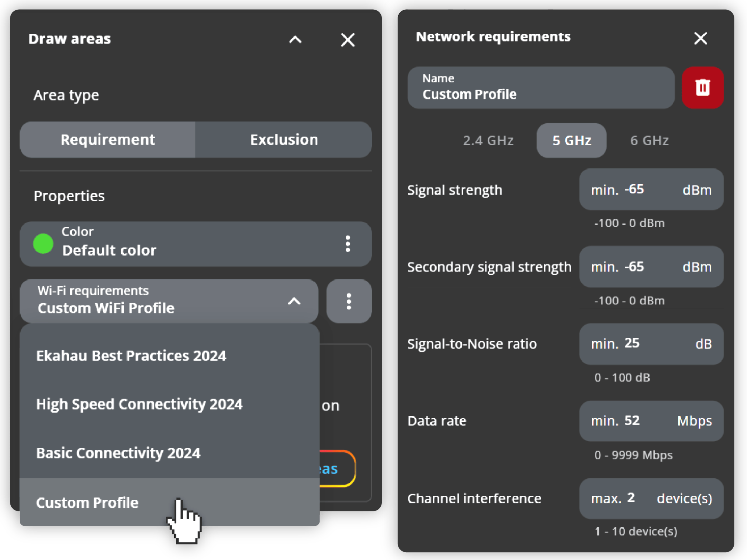Edit the Secondary signal strength minimum value
Viewport: 747px width, 560px height.
651,267
